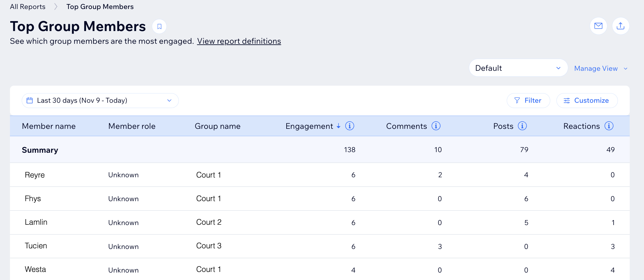Expand the Manage View menu
The height and width of the screenshot is (280, 644).
601,69
